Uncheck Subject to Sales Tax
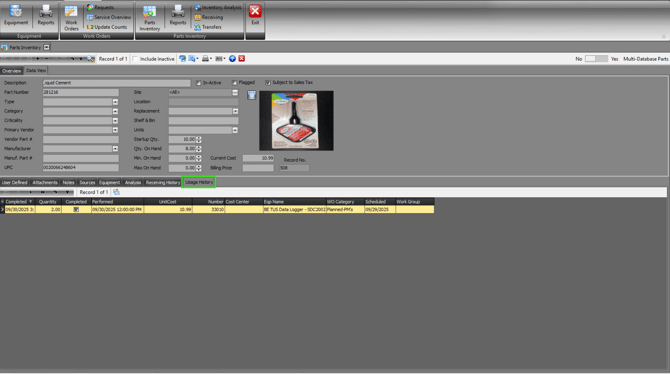This screenshot has height=374, width=670. 268,82
